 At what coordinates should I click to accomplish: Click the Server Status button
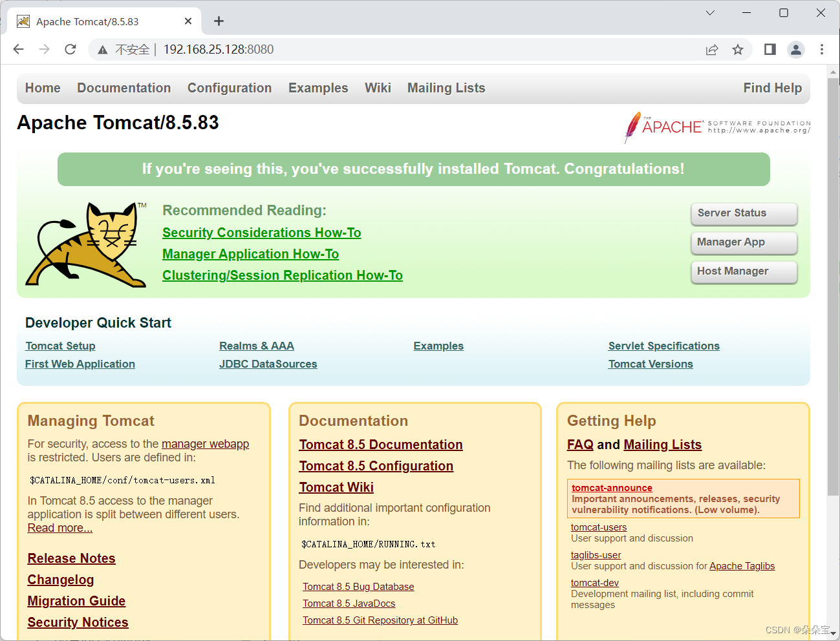click(x=744, y=213)
